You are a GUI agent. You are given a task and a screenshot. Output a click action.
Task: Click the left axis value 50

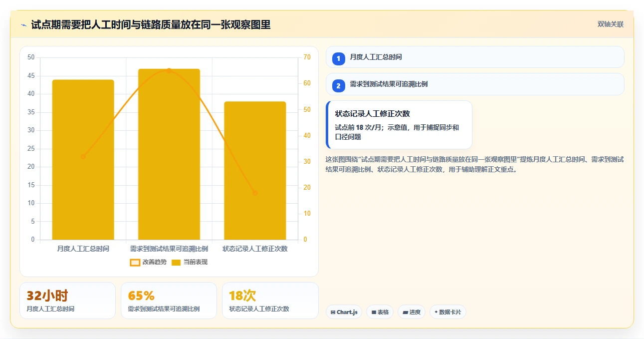pyautogui.click(x=31, y=57)
